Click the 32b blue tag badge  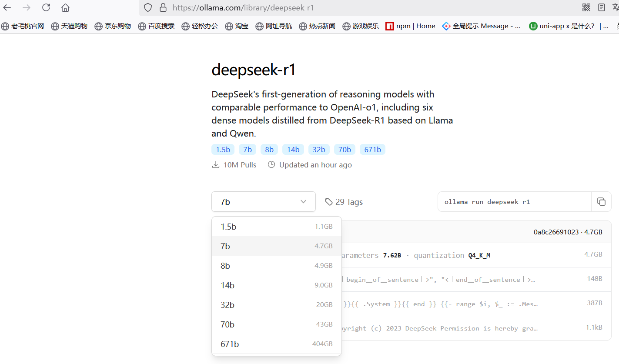click(x=319, y=150)
